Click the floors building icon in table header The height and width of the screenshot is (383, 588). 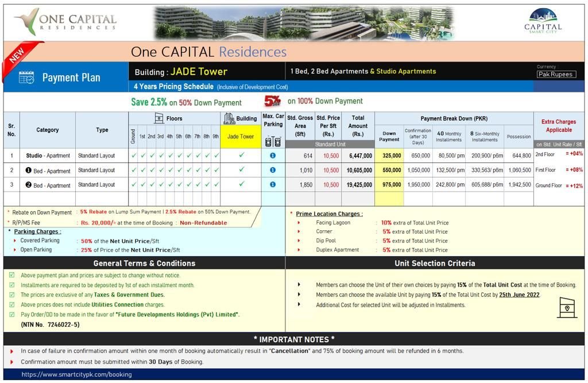tap(158, 118)
